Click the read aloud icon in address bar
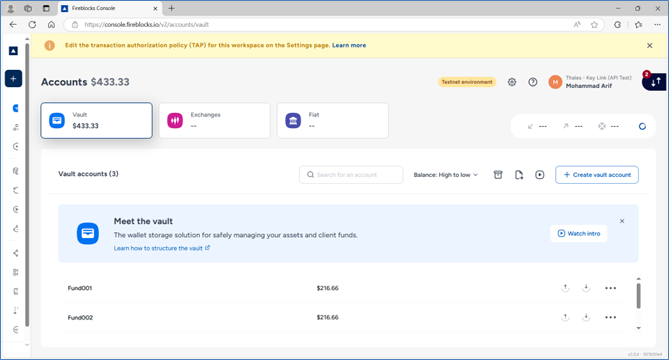669x360 pixels. coord(577,25)
